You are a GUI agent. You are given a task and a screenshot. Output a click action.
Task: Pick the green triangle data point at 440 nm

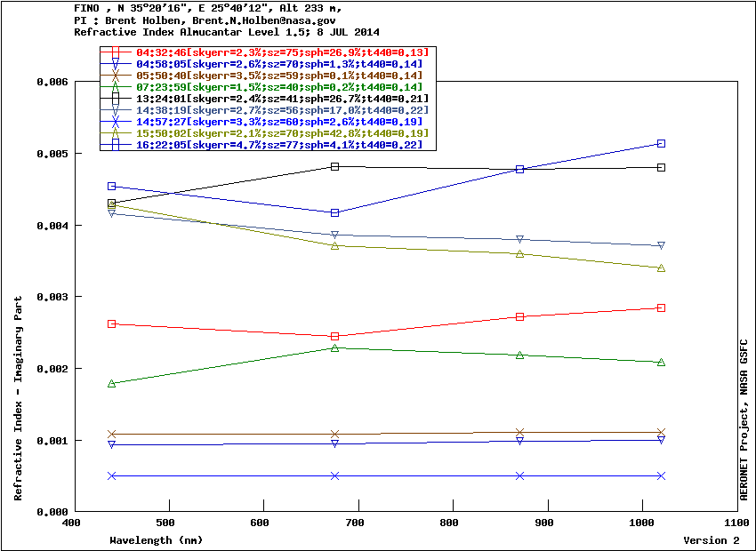(112, 384)
